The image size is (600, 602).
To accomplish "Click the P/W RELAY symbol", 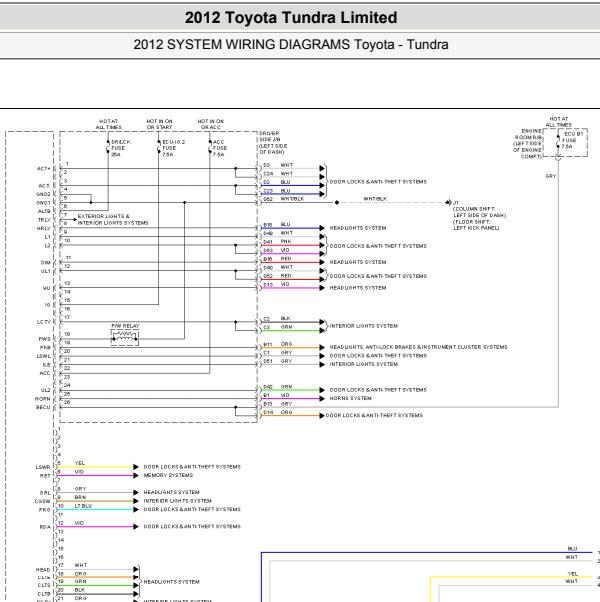I will coord(125,336).
